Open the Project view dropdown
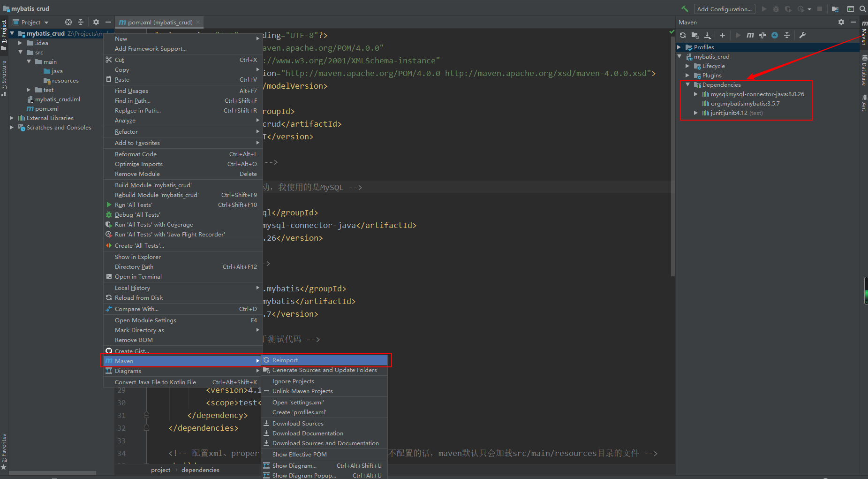The width and height of the screenshot is (868, 479). click(30, 22)
